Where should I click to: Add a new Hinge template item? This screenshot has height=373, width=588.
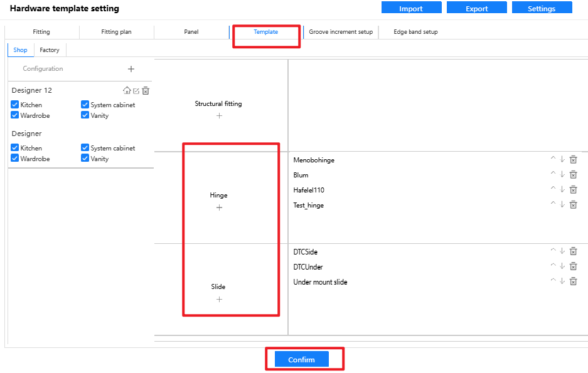[x=219, y=208]
